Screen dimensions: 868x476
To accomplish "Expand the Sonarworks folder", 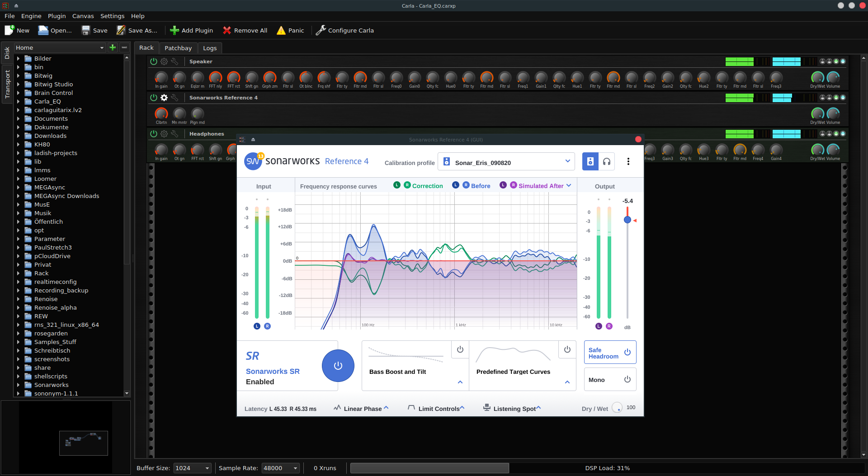I will 18,385.
